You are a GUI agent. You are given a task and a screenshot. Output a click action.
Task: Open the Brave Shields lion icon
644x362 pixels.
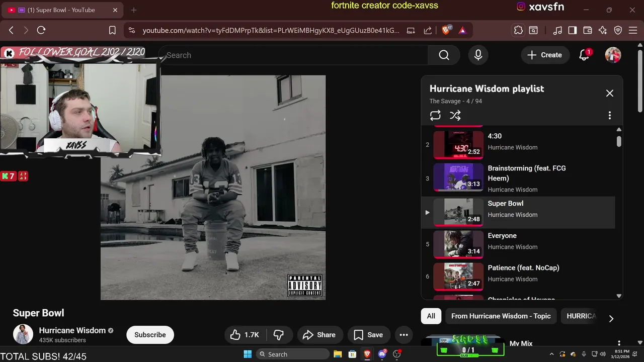(x=446, y=30)
